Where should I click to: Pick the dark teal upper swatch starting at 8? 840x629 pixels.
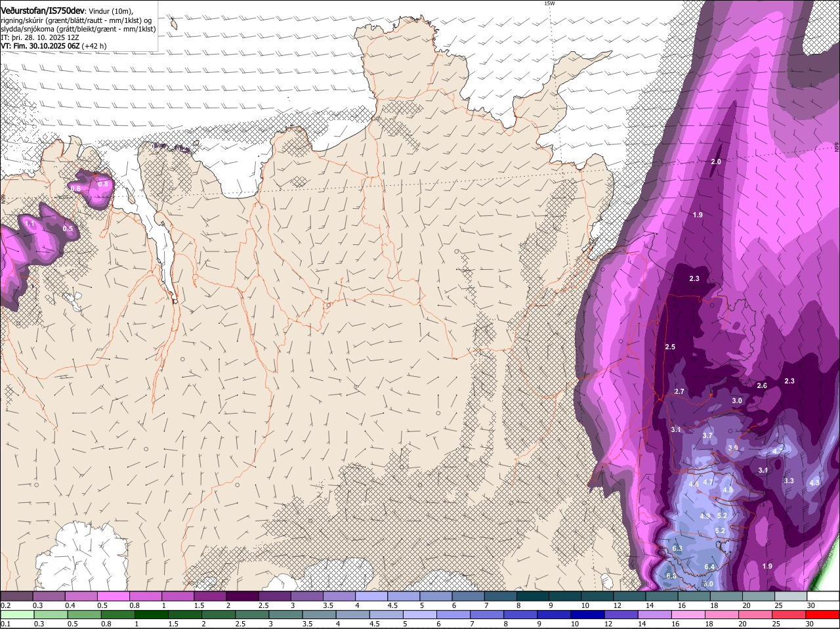[533, 596]
